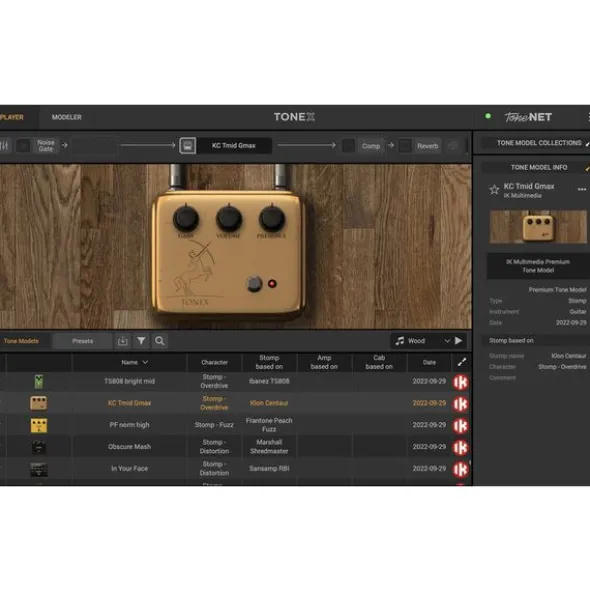The height and width of the screenshot is (591, 590).
Task: Click the gold Klon pedal thumbnail in list
Action: click(x=38, y=403)
